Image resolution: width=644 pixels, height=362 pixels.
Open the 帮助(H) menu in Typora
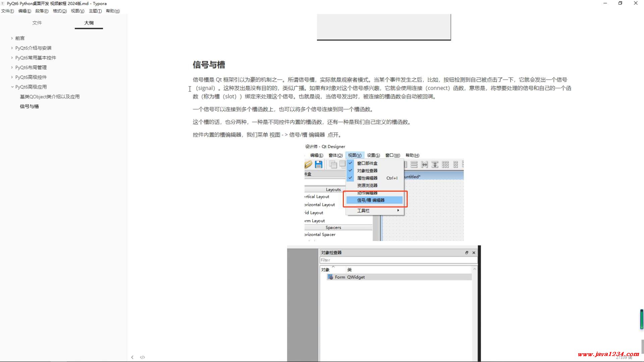113,11
